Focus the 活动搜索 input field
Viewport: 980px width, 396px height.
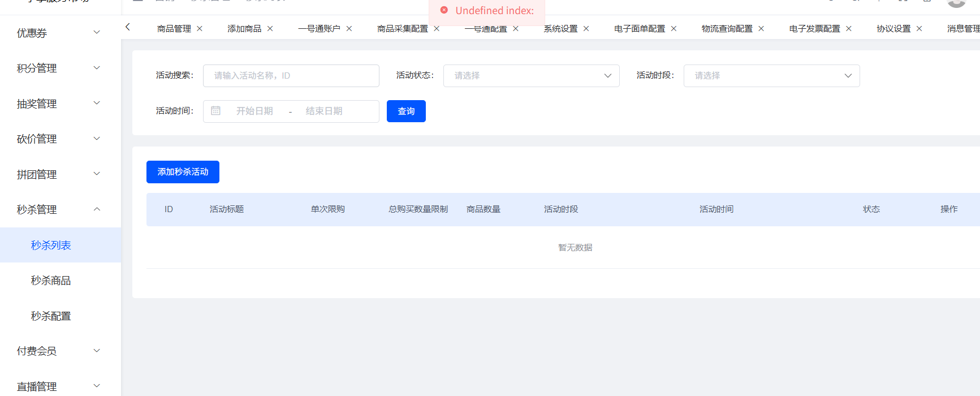tap(291, 76)
